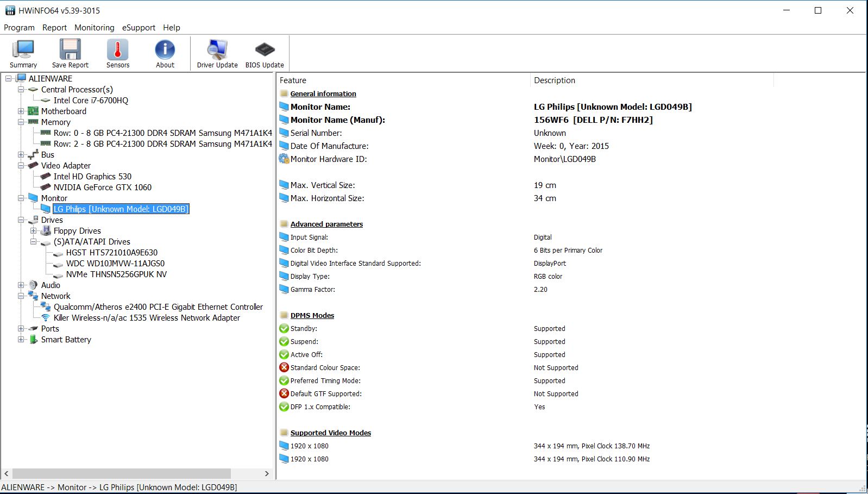The width and height of the screenshot is (868, 494).
Task: Collapse the (S)ATA/ATAPI Drives node
Action: pos(33,241)
